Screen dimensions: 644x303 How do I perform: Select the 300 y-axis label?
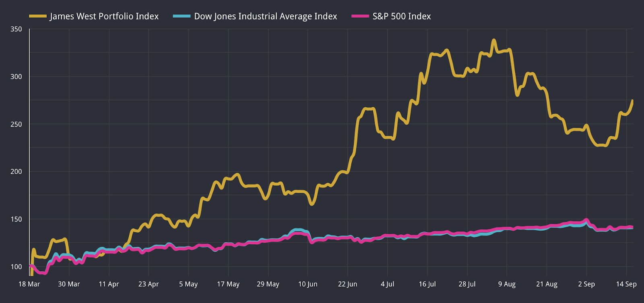tap(16, 77)
